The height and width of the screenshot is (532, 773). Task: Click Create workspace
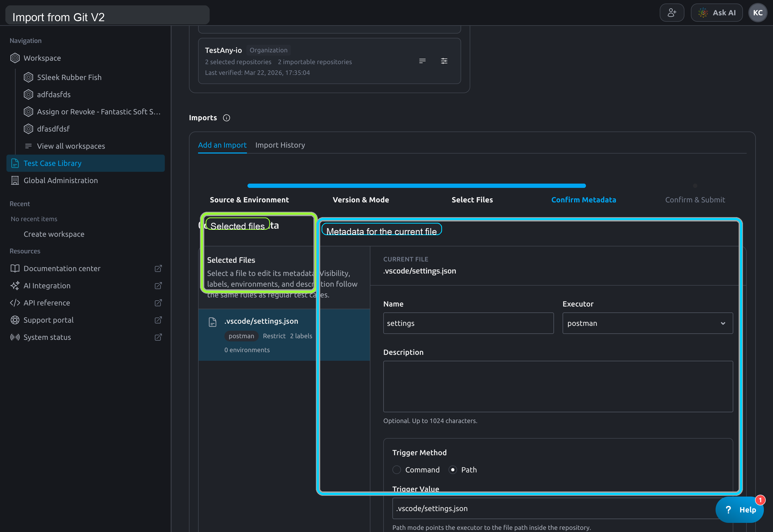54,234
